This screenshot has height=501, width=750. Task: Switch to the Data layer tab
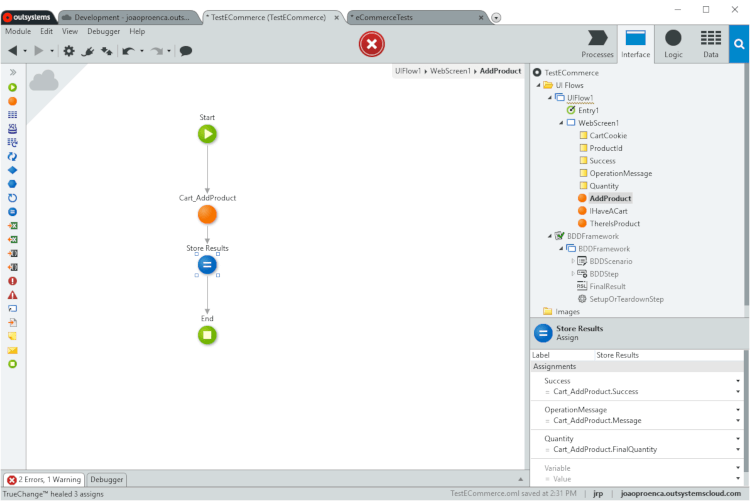(x=711, y=44)
